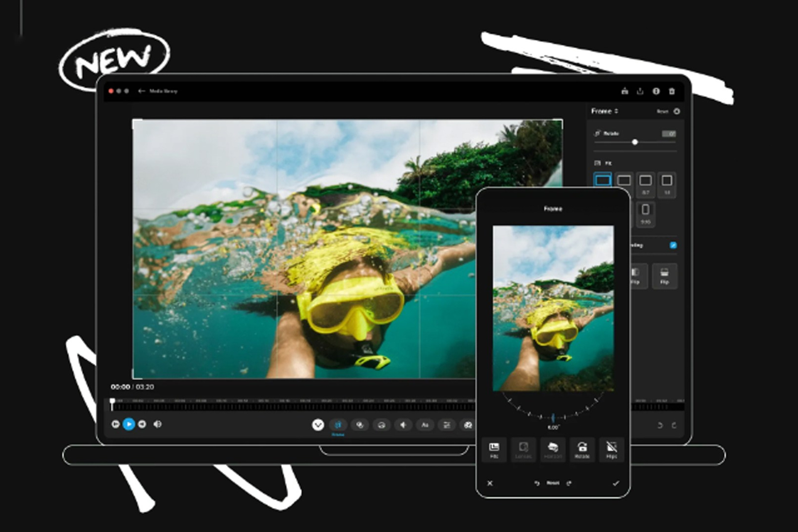Click the round reset icon beside Reset
Screen dimensions: 798x532
(x=677, y=111)
